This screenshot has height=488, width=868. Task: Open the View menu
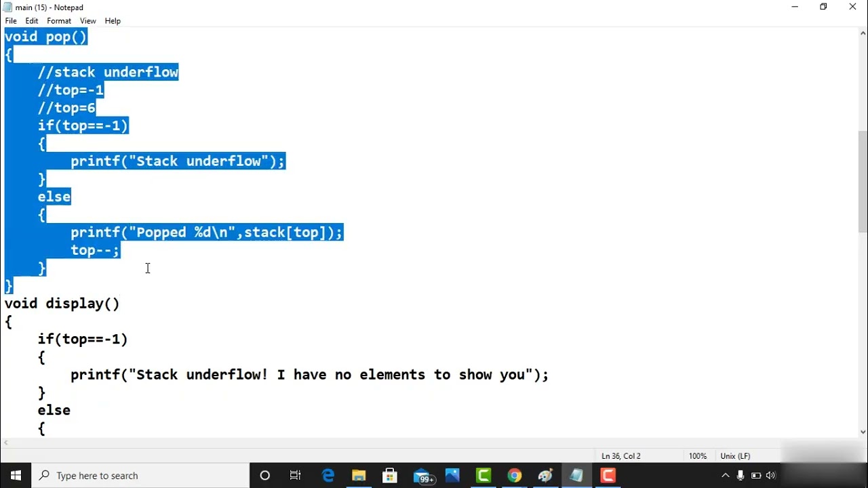pos(88,21)
